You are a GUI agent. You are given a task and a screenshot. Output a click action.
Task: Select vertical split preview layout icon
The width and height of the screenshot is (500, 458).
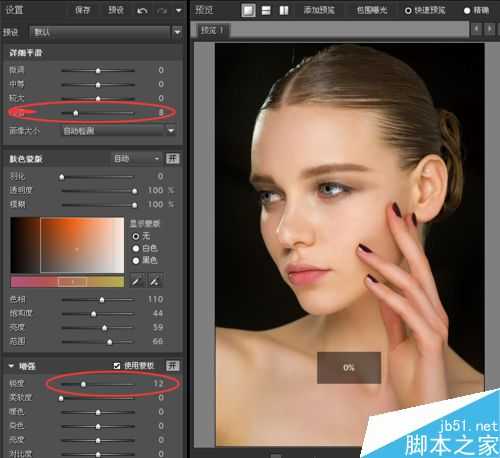[284, 10]
